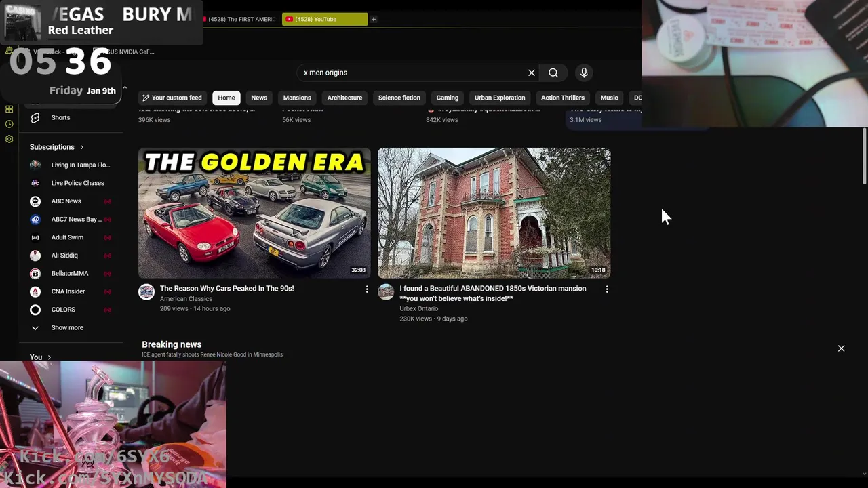
Task: Open Urbex Ontario channel avatar by video
Action: 386,291
